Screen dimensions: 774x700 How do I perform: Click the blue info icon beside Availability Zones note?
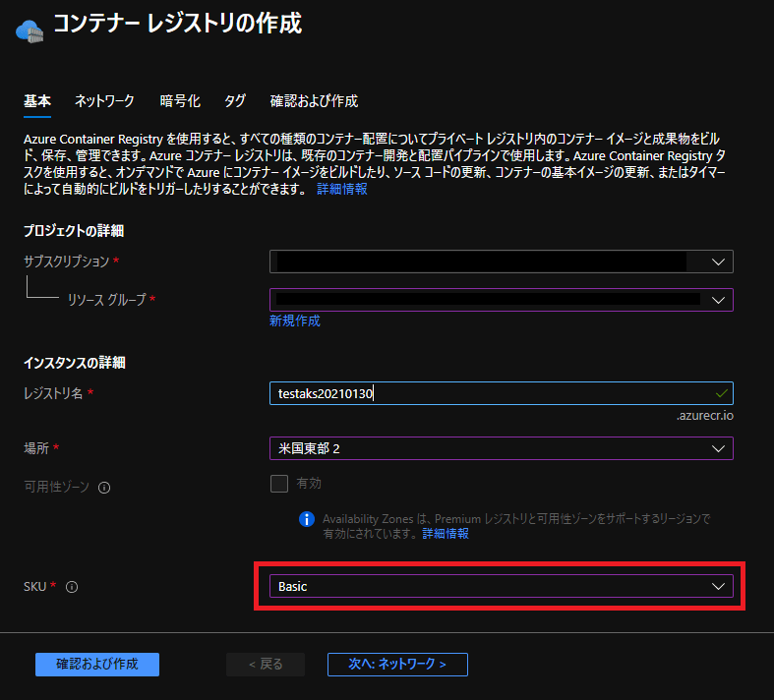click(307, 519)
